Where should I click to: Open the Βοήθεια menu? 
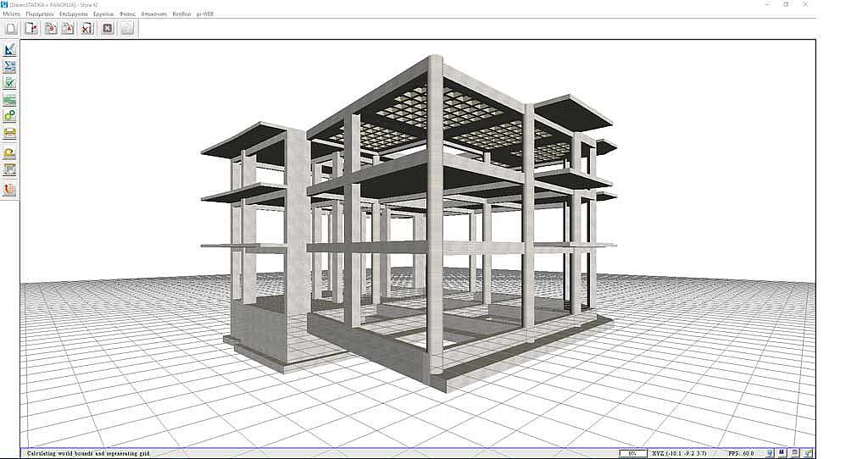[181, 14]
